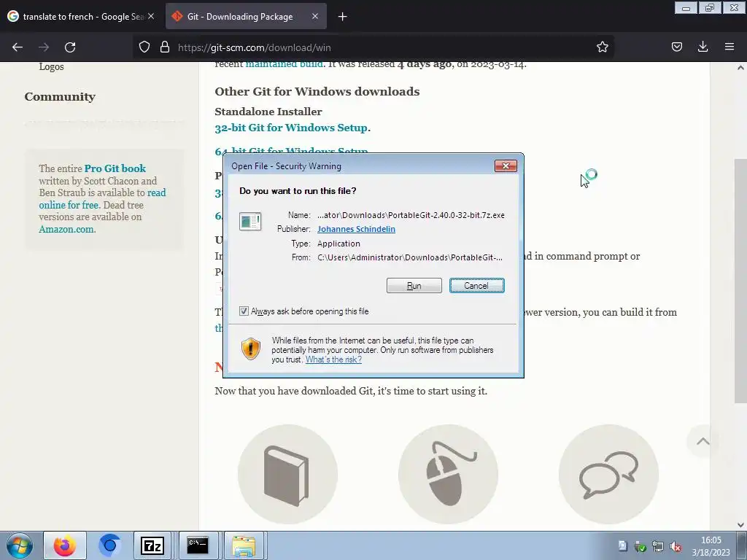Open a new browser tab
The height and width of the screenshot is (560, 747).
(x=342, y=17)
